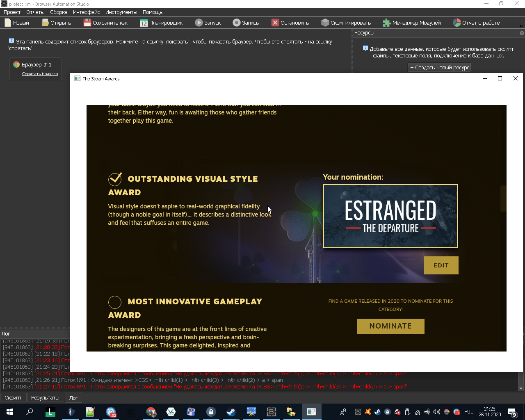
Task: Select the Лог tab at the bottom
Action: click(x=73, y=397)
